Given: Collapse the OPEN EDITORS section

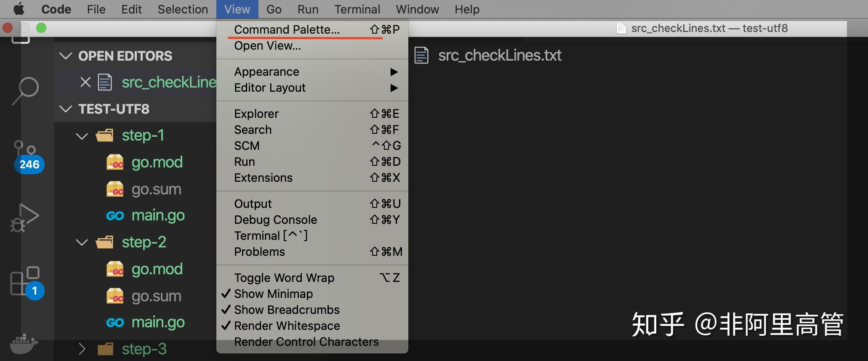Looking at the screenshot, I should pyautogui.click(x=66, y=56).
